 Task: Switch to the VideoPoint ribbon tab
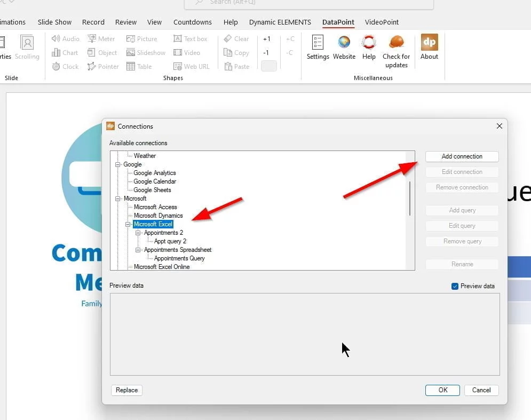382,22
